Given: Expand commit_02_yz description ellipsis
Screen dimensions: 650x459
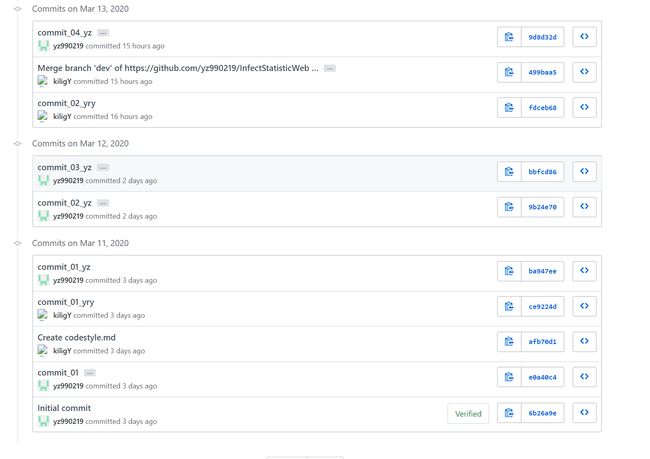Looking at the screenshot, I should (103, 203).
